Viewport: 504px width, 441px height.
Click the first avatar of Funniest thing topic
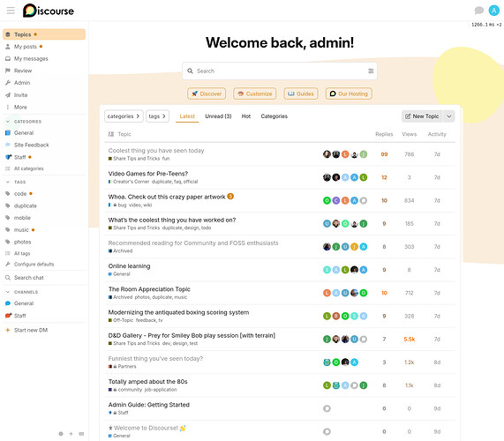(x=327, y=363)
